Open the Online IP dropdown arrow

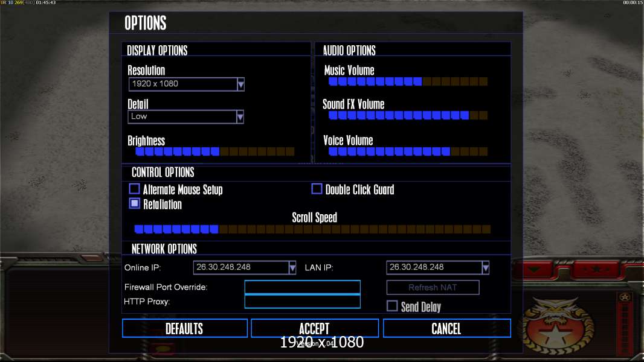tap(292, 268)
